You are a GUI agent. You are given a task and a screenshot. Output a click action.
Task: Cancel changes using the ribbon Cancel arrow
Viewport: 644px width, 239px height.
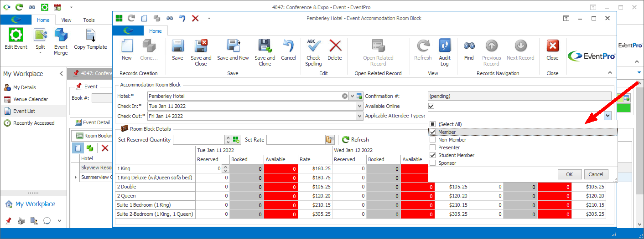[x=288, y=50]
